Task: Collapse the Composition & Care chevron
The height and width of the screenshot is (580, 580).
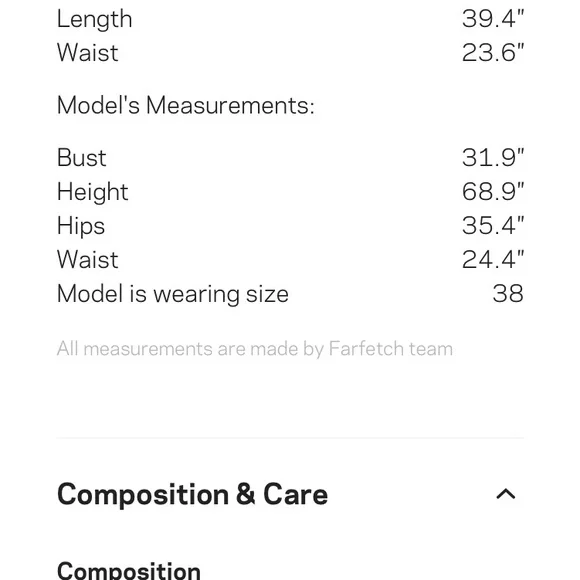Action: [x=505, y=494]
